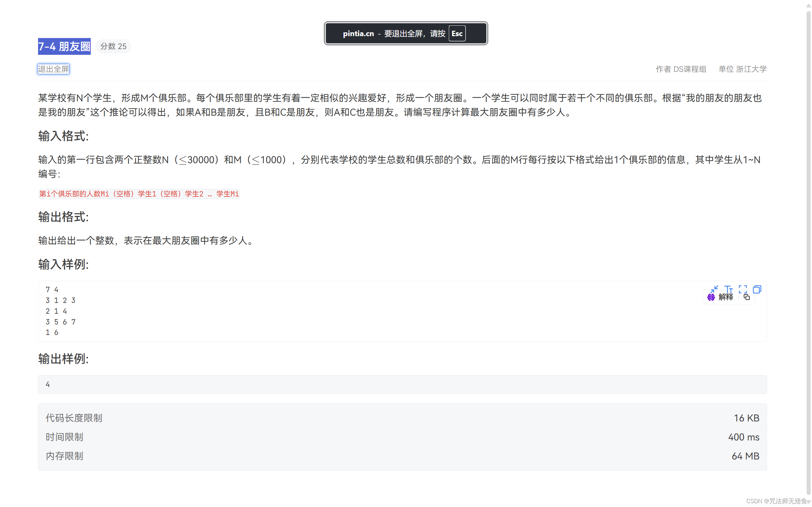Viewport: 812px width, 507px height.
Task: Open fullscreen view of the input sample
Action: (x=743, y=289)
